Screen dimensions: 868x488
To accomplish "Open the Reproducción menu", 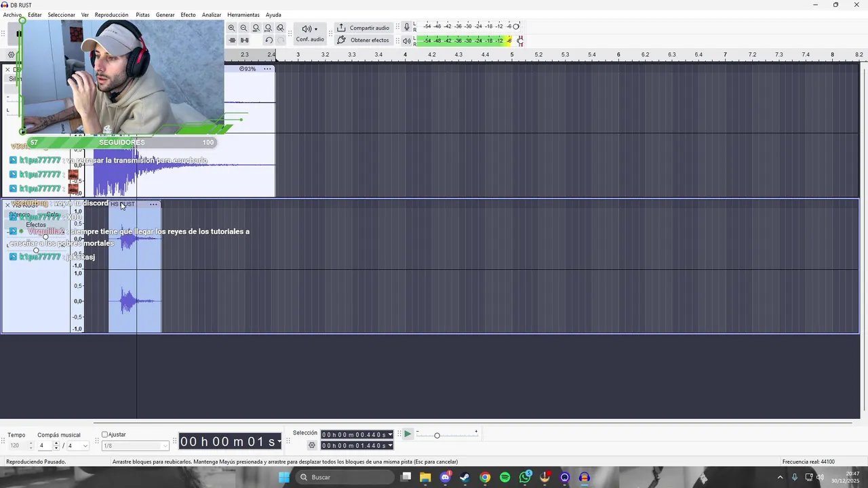I will coord(111,15).
